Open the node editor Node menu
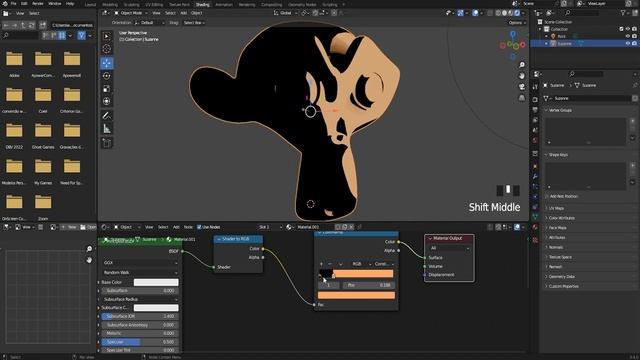 [188, 227]
